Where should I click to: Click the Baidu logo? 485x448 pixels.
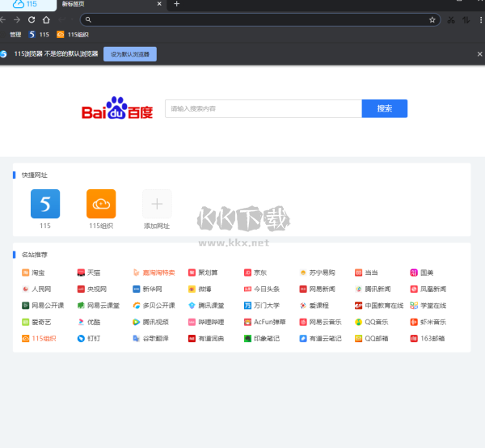coord(117,109)
